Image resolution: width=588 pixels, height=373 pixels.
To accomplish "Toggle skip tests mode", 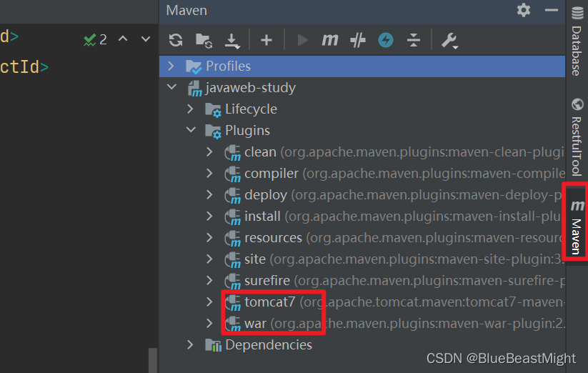I will (357, 40).
